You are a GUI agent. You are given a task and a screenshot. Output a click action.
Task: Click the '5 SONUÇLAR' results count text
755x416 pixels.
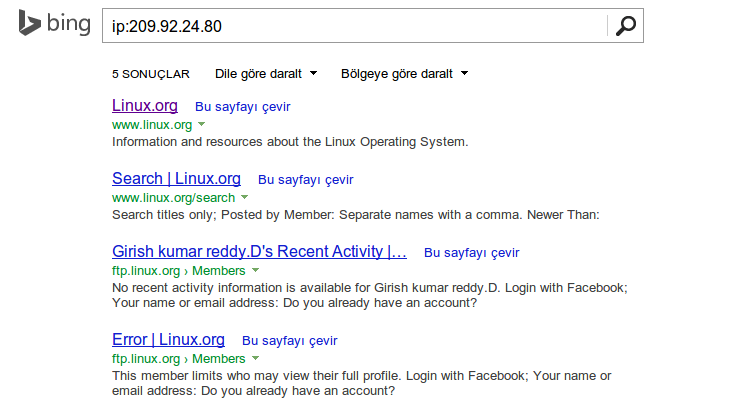pyautogui.click(x=151, y=74)
